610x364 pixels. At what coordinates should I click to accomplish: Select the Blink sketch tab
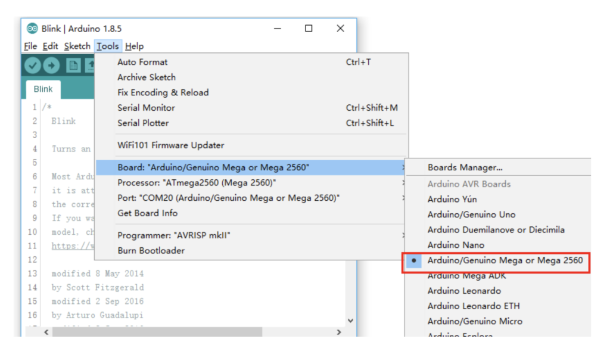click(x=43, y=89)
